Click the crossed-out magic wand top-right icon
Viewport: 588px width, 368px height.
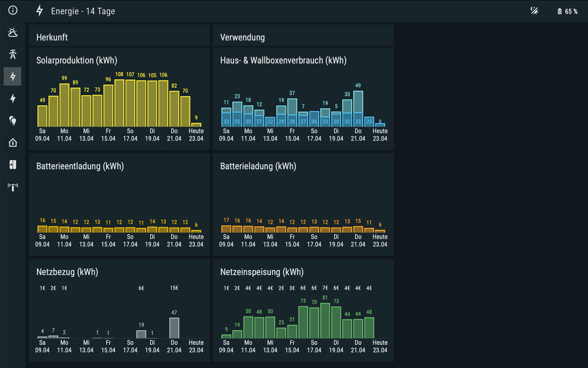[x=534, y=11]
